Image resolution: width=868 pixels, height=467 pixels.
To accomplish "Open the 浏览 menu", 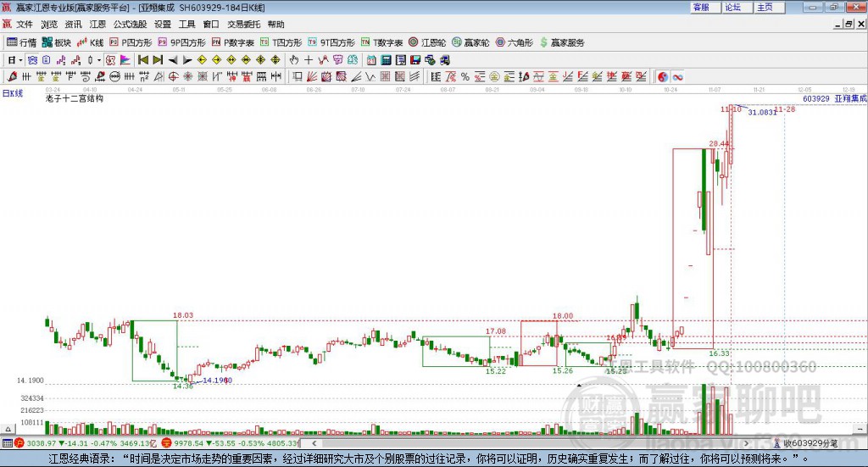I will pos(48,25).
